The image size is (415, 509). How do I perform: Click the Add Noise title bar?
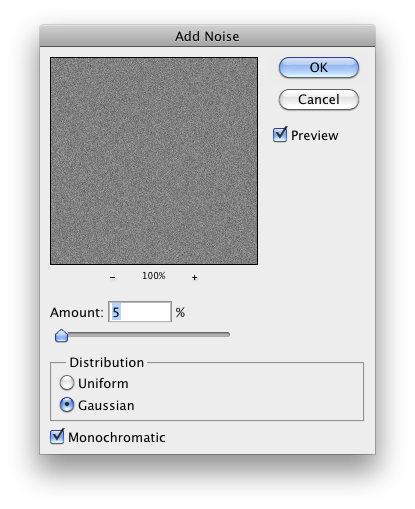pyautogui.click(x=207, y=36)
